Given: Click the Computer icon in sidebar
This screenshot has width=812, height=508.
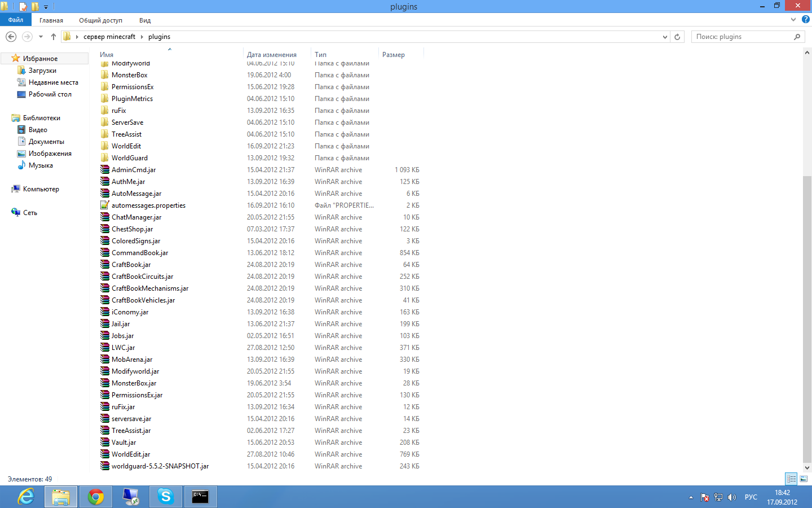Looking at the screenshot, I should point(16,189).
